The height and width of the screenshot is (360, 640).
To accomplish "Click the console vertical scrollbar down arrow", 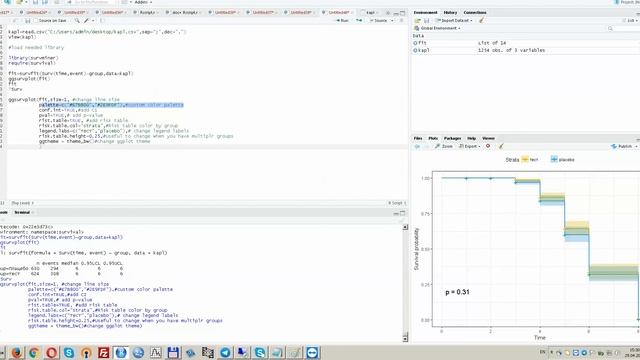I will 405,338.
